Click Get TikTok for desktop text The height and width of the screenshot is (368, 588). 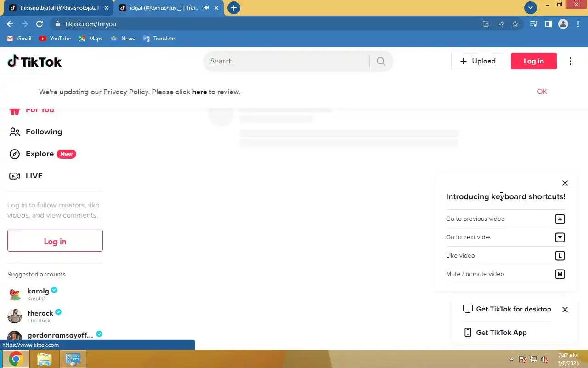point(514,309)
